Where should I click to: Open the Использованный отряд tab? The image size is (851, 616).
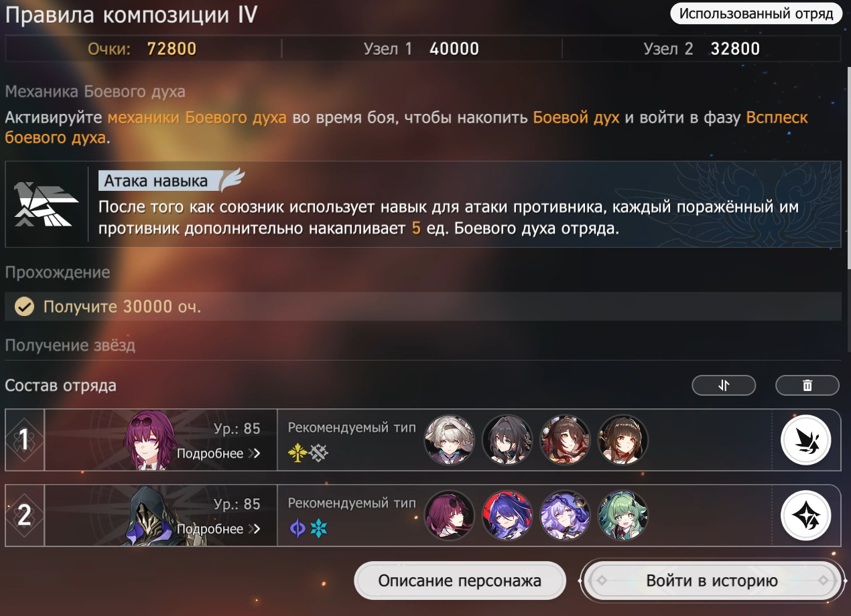[x=755, y=13]
